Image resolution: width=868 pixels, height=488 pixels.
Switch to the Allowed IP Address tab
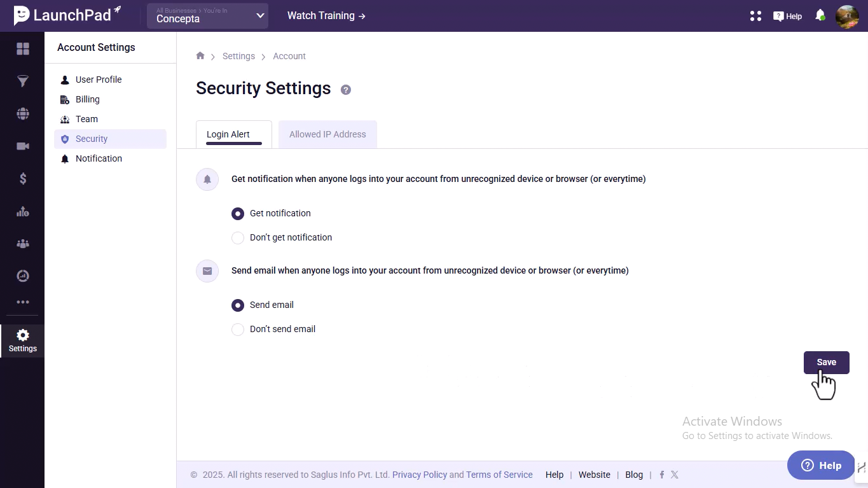click(327, 134)
